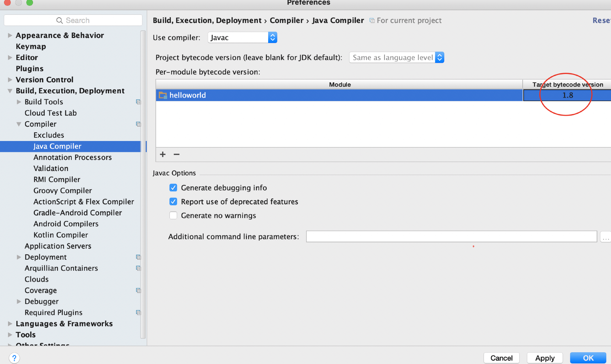Open Kotlin Compiler settings
The height and width of the screenshot is (364, 611).
[61, 235]
